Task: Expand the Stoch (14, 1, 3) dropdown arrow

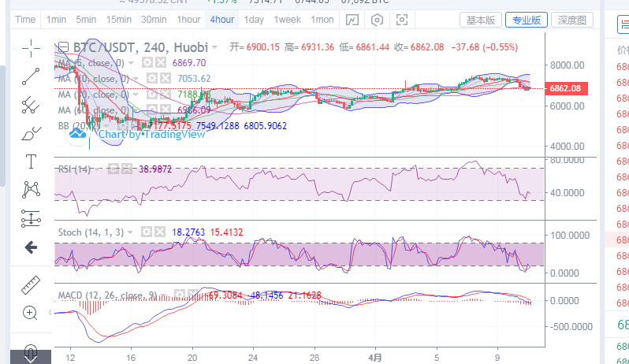Action: 130,232
